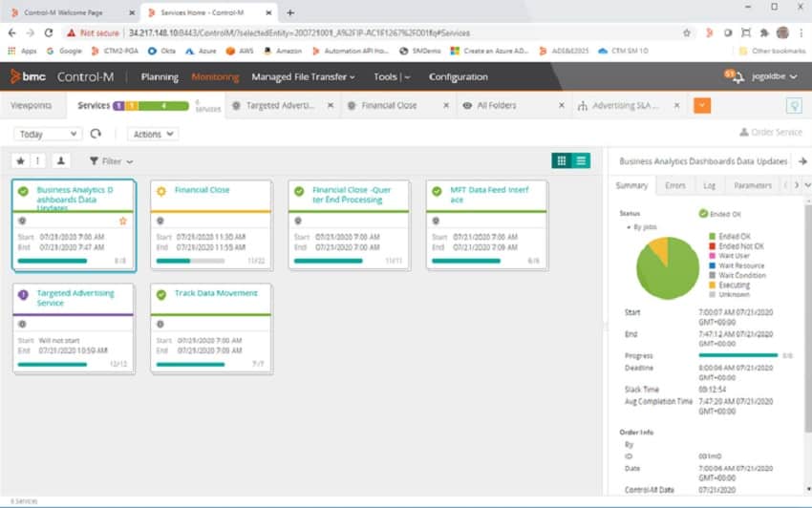
Task: Open the Tools menu dropdown
Action: click(392, 76)
